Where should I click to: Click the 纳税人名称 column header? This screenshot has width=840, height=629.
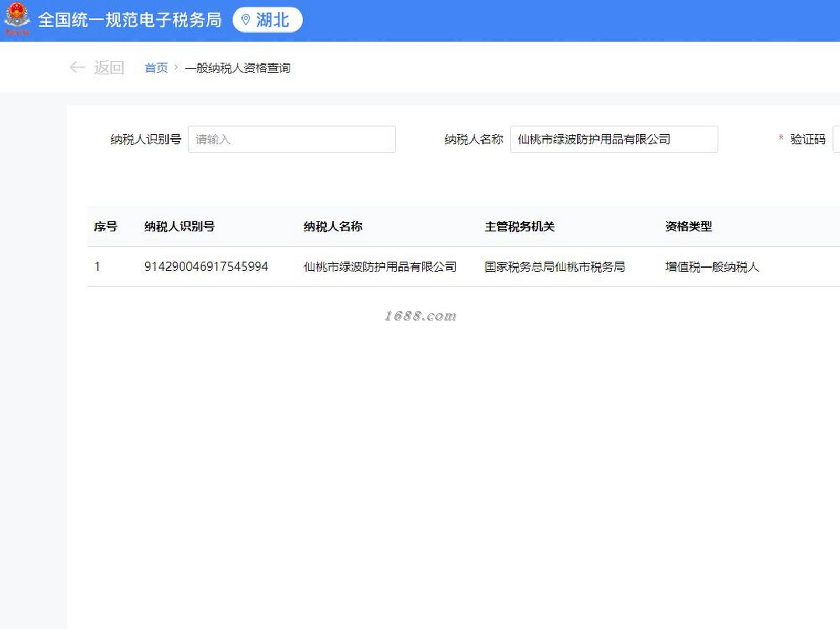333,227
